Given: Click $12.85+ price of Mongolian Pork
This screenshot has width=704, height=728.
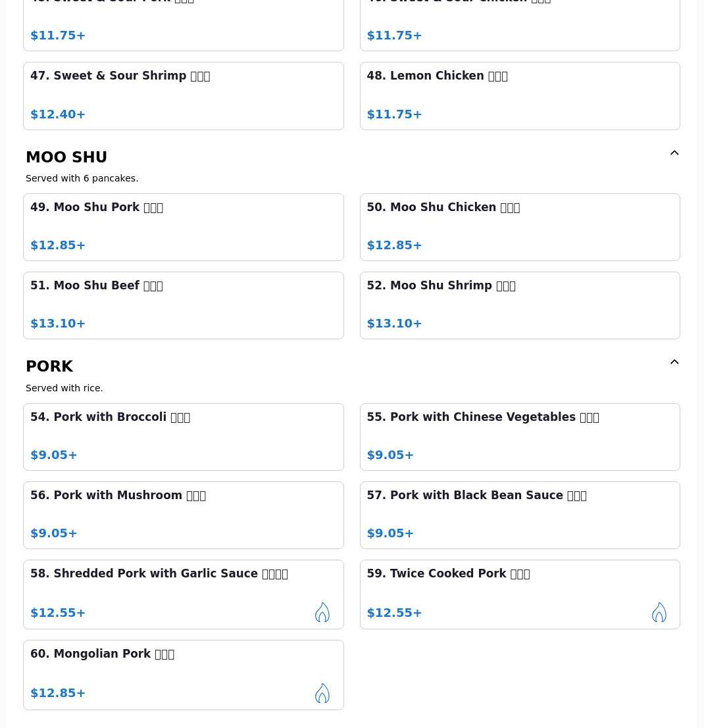Looking at the screenshot, I should (58, 692).
